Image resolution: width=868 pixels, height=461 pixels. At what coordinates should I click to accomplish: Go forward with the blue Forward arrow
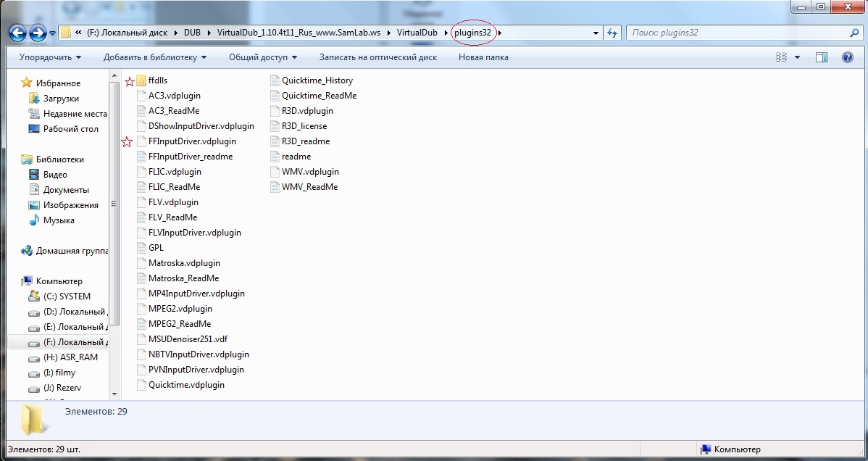coord(38,33)
